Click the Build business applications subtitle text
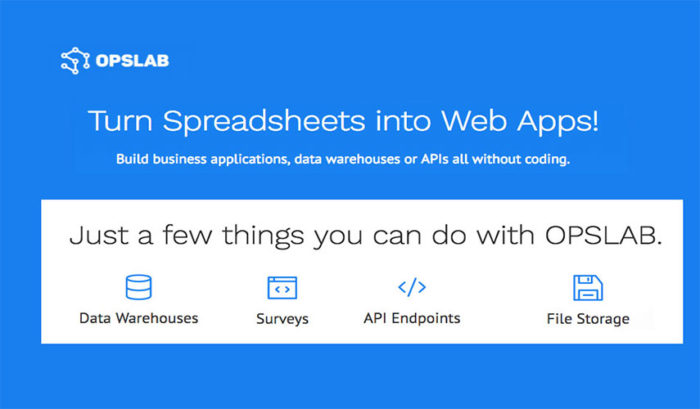700x409 pixels. 343,159
